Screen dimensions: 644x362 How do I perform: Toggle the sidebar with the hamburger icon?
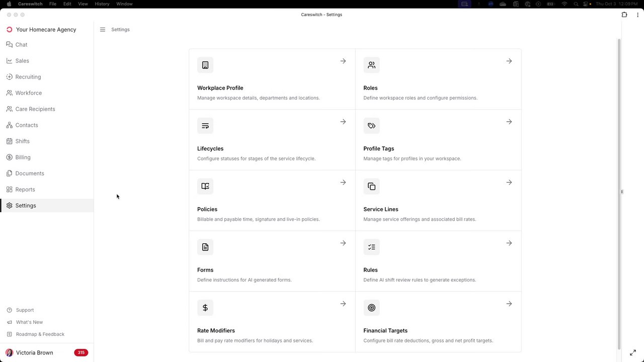click(x=103, y=30)
